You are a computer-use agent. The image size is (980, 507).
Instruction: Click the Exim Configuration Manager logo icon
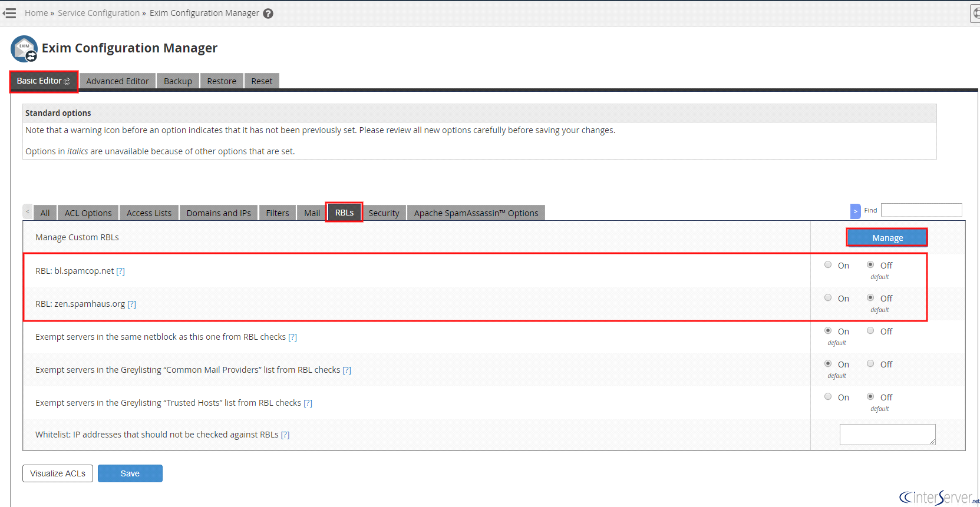coord(24,49)
